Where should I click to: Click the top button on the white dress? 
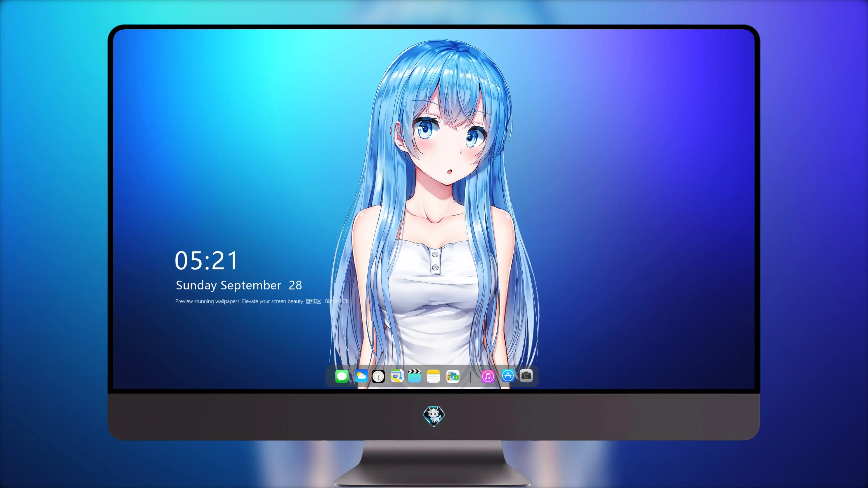click(435, 254)
